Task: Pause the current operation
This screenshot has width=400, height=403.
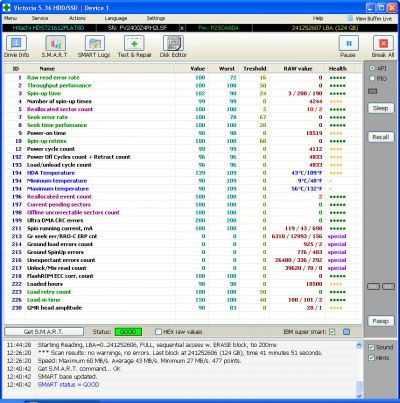Action: [348, 47]
